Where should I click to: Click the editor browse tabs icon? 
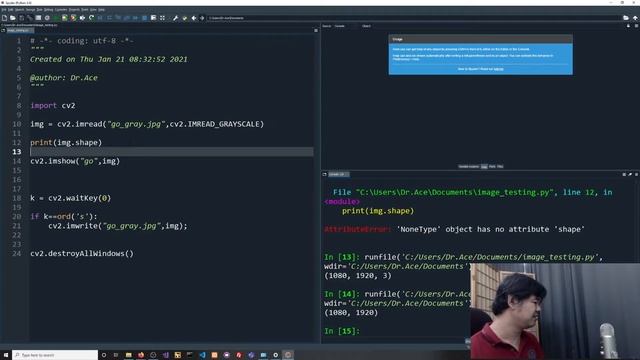tap(3, 30)
